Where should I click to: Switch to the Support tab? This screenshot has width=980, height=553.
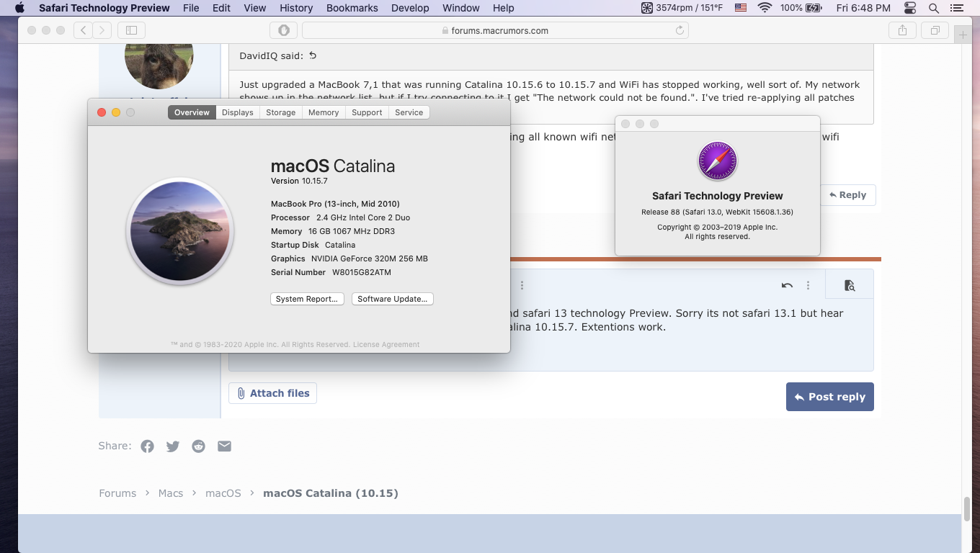pos(367,112)
